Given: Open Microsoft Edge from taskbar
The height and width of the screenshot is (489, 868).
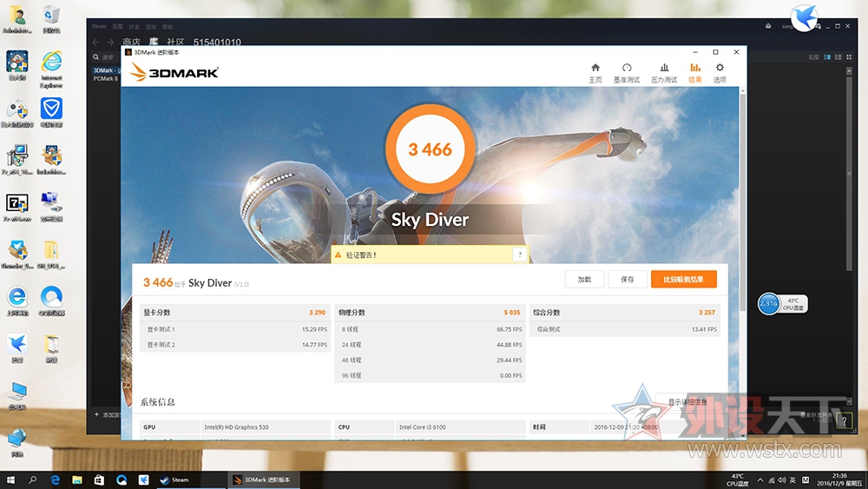Looking at the screenshot, I should click(x=56, y=479).
